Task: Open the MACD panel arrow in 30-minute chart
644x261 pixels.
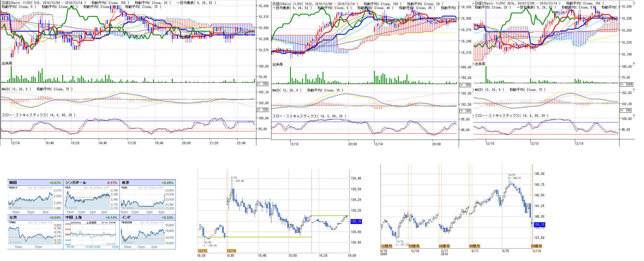Action: pos(474,90)
